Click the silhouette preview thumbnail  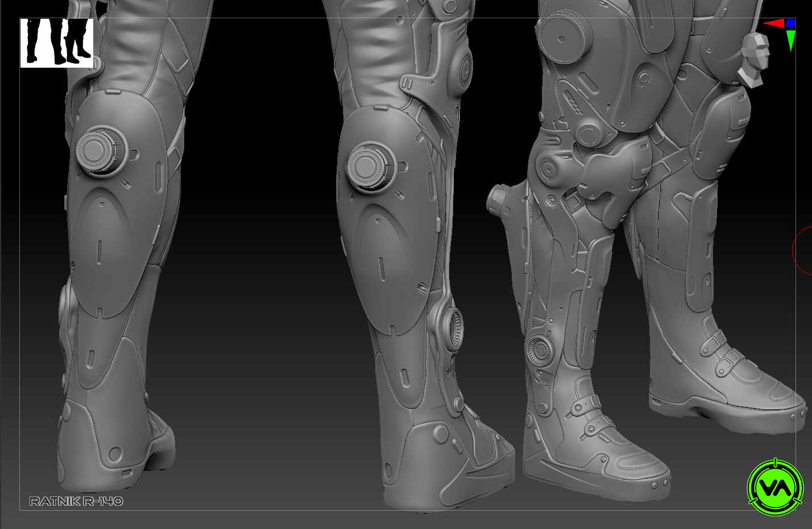tap(57, 43)
